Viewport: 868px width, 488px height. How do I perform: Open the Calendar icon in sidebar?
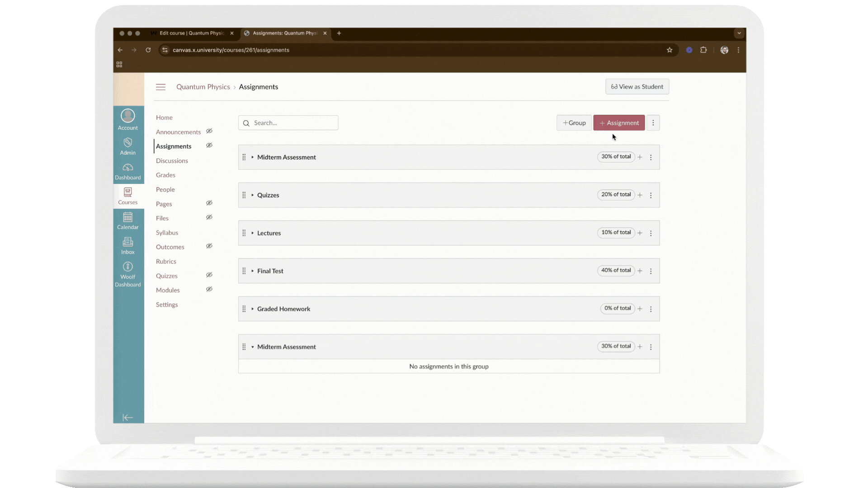[128, 217]
